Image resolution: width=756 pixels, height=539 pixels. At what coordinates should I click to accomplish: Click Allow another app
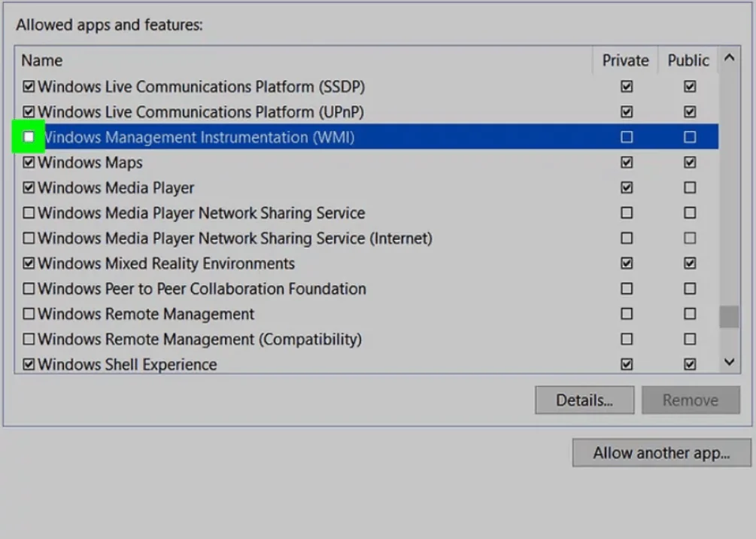click(x=660, y=452)
